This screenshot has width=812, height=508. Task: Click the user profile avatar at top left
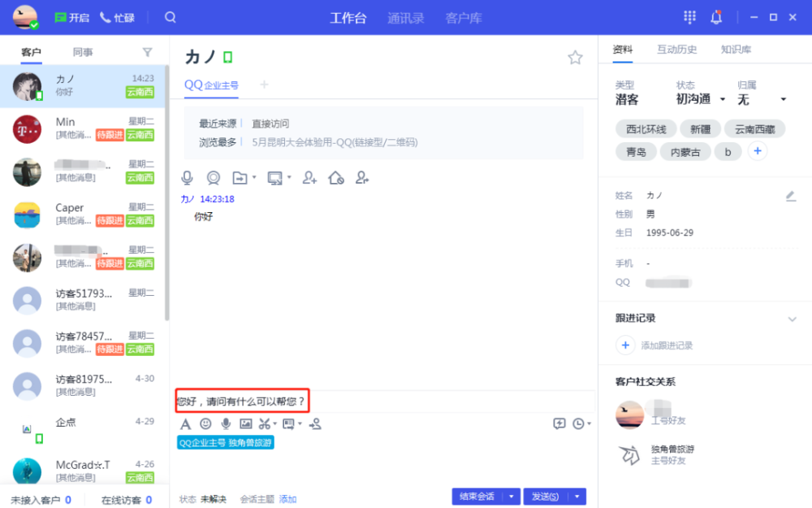tap(25, 17)
